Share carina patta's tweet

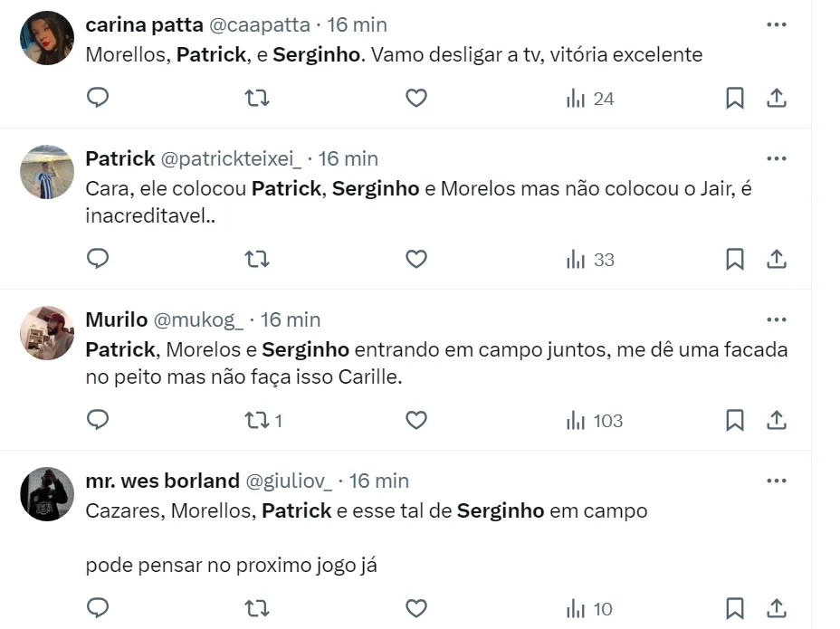(776, 98)
